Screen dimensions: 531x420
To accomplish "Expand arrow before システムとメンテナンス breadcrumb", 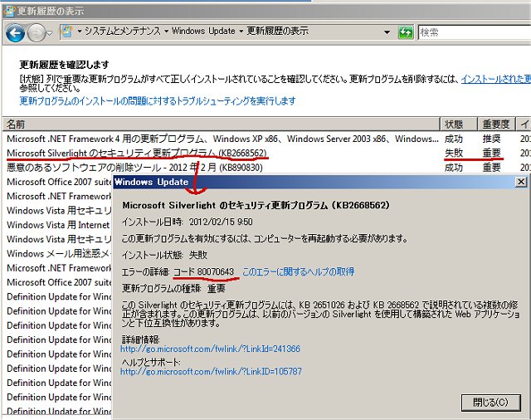I will point(80,32).
